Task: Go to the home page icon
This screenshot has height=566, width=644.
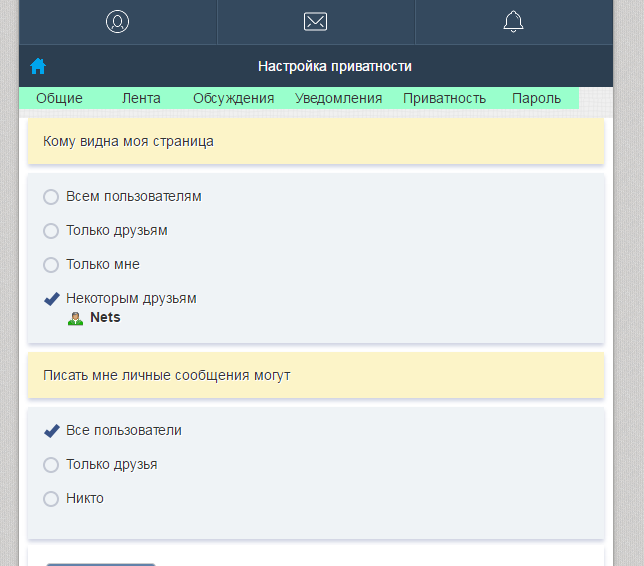Action: (x=38, y=66)
